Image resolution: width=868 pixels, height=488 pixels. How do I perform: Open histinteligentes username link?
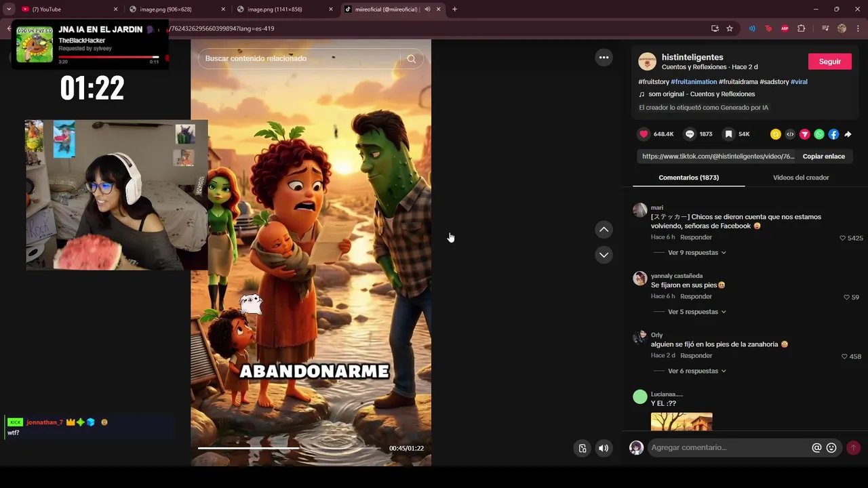pyautogui.click(x=692, y=58)
